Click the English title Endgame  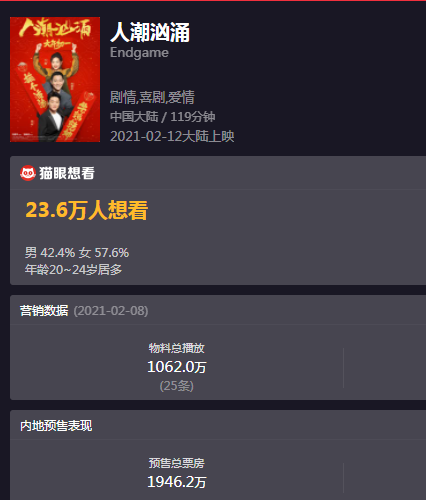point(139,53)
